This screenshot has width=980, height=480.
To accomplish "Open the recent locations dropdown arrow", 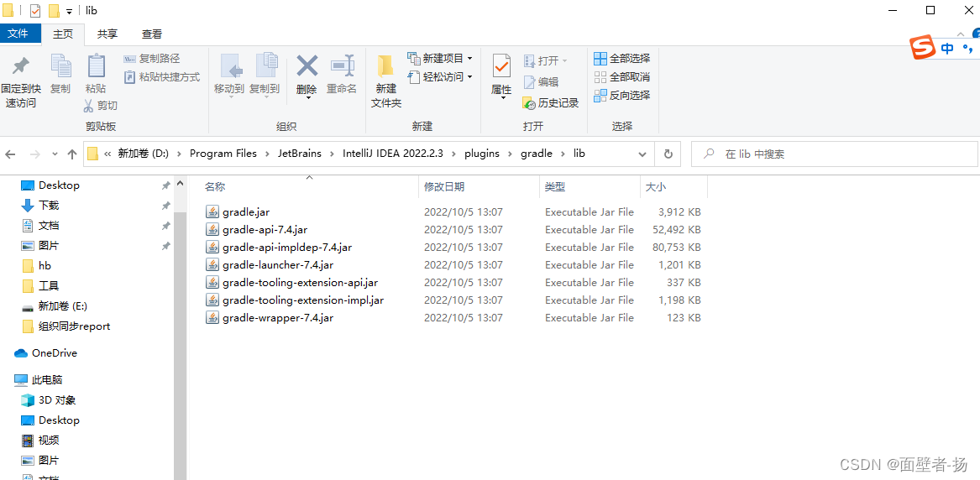I will [x=55, y=154].
